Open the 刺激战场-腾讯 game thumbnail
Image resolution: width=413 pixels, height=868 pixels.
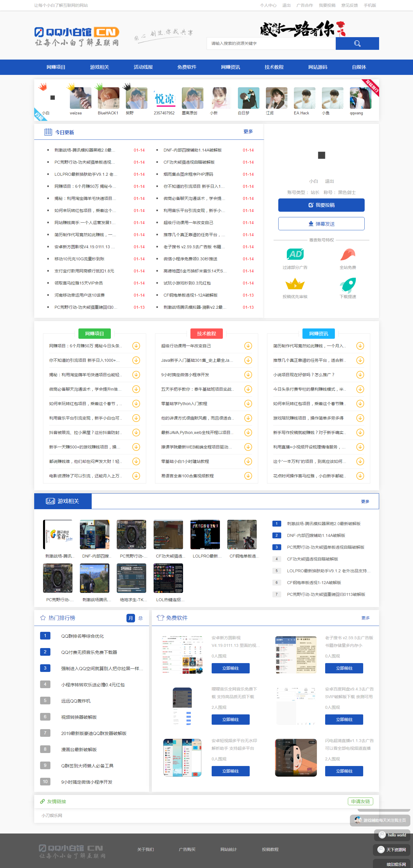click(x=57, y=535)
